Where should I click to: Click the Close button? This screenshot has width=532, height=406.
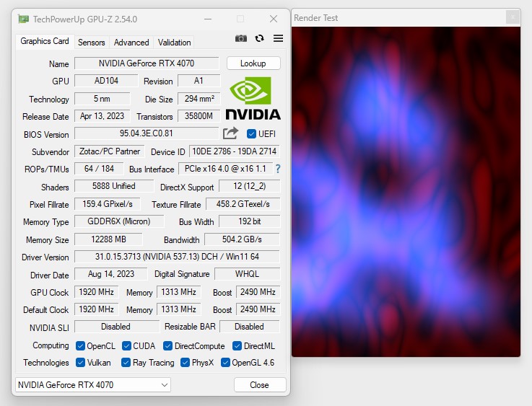[260, 385]
